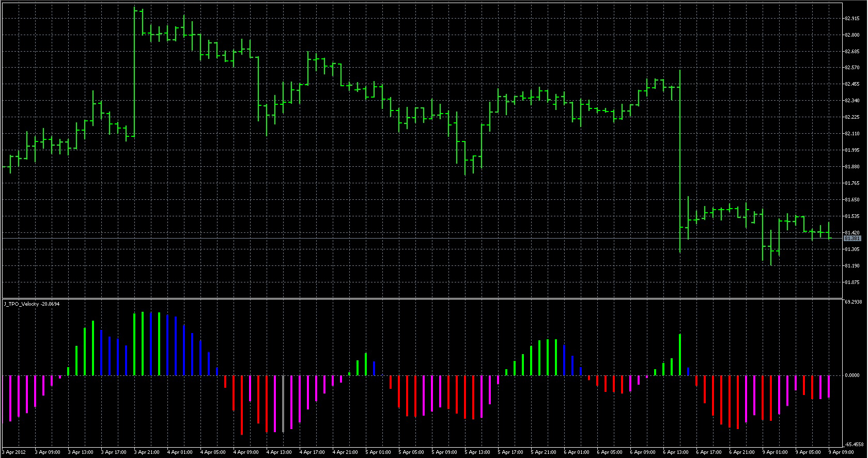
Task: Click the tall price bar at 3 Apr 21:00
Action: pyautogui.click(x=134, y=72)
